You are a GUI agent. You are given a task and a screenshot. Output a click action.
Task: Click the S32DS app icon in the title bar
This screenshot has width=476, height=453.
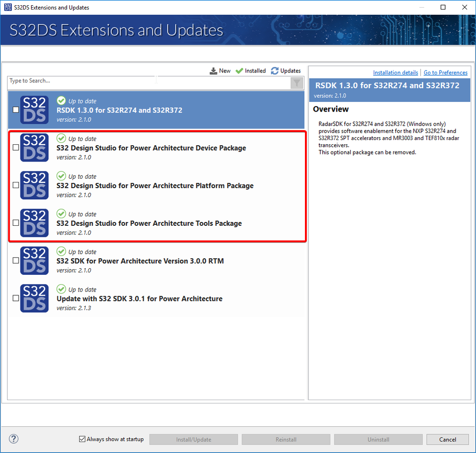[x=8, y=7]
